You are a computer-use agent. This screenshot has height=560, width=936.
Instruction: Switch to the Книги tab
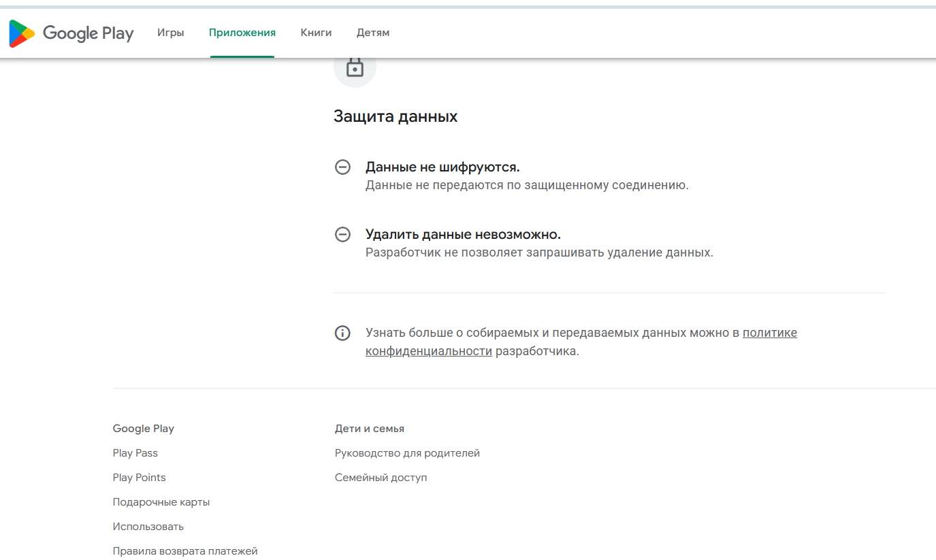[316, 33]
